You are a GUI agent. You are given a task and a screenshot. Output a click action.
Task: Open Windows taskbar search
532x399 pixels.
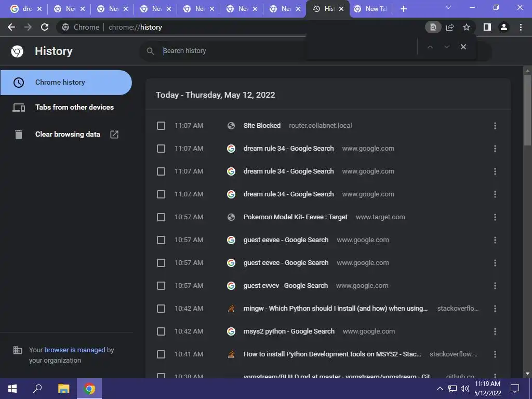[37, 389]
